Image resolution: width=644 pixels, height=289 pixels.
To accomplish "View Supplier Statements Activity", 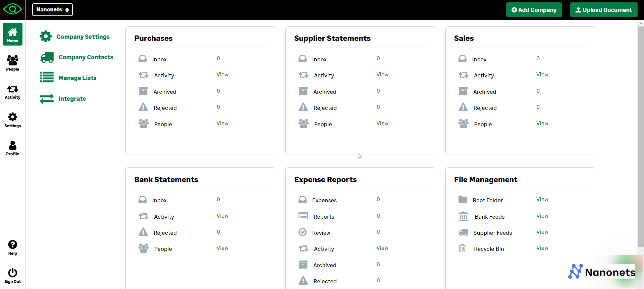I will pos(382,74).
